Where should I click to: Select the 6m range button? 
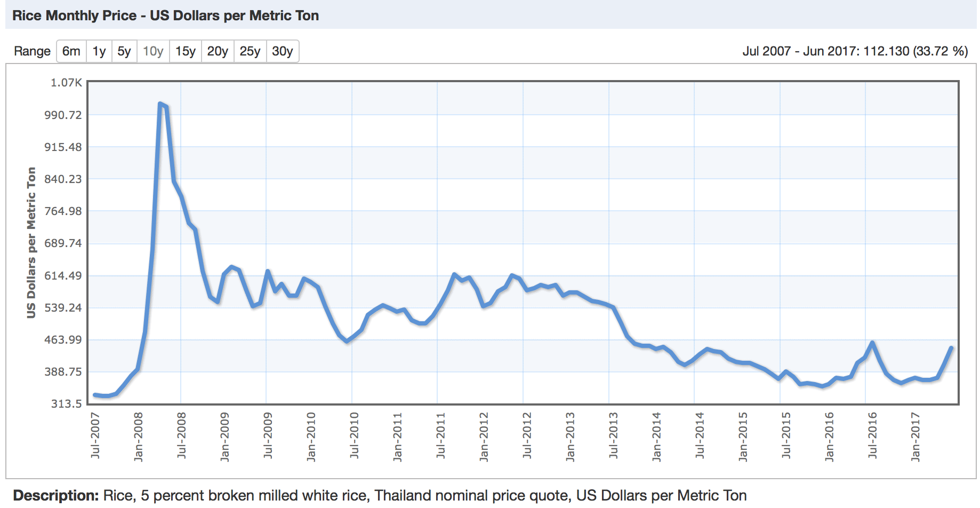pos(71,51)
